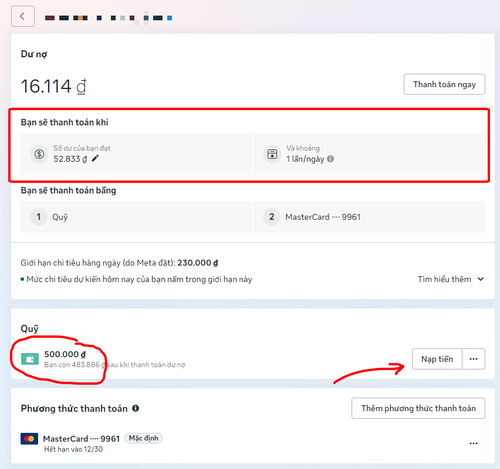Select payment order 1 'Quỹ'
The height and width of the screenshot is (469, 500).
[x=136, y=217]
